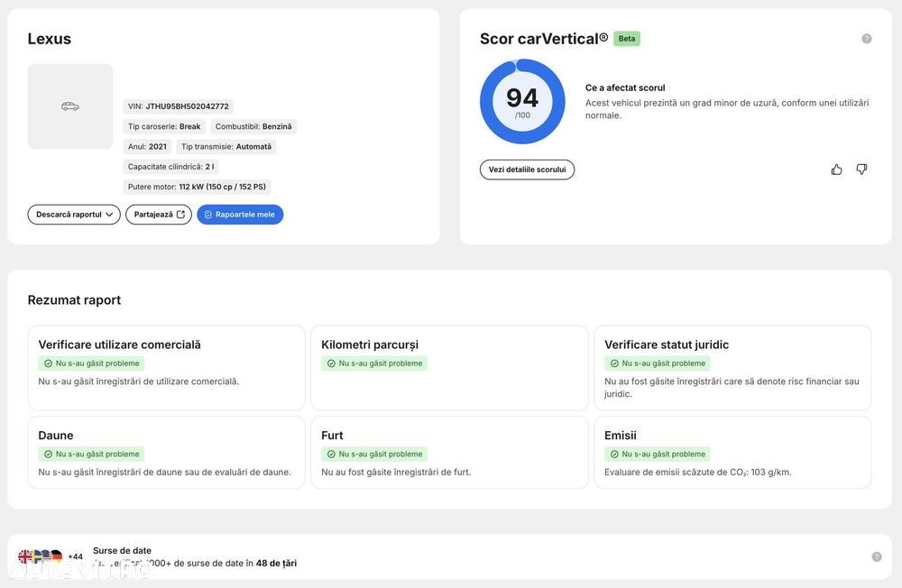This screenshot has width=902, height=588.
Task: Click the Anul: 2021 tag
Action: pyautogui.click(x=147, y=147)
